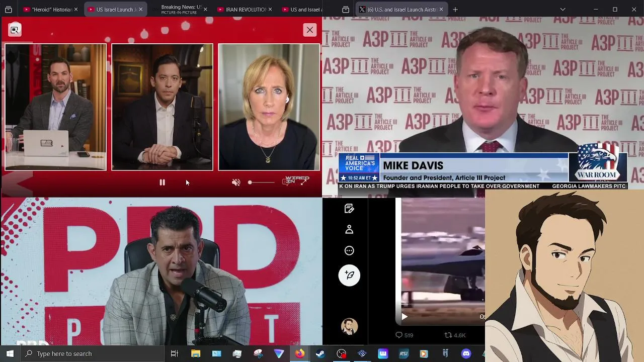Open the Firefox taskbar icon
Image resolution: width=644 pixels, height=362 pixels.
299,353
